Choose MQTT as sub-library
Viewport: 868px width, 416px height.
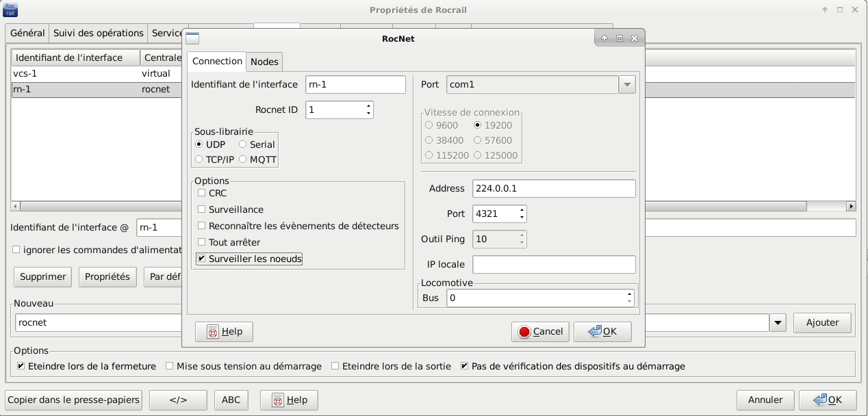[x=243, y=159]
